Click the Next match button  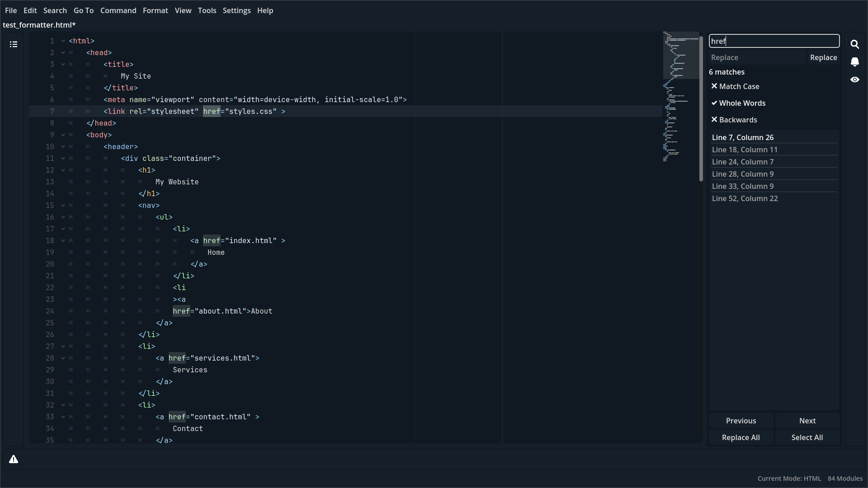click(x=807, y=421)
